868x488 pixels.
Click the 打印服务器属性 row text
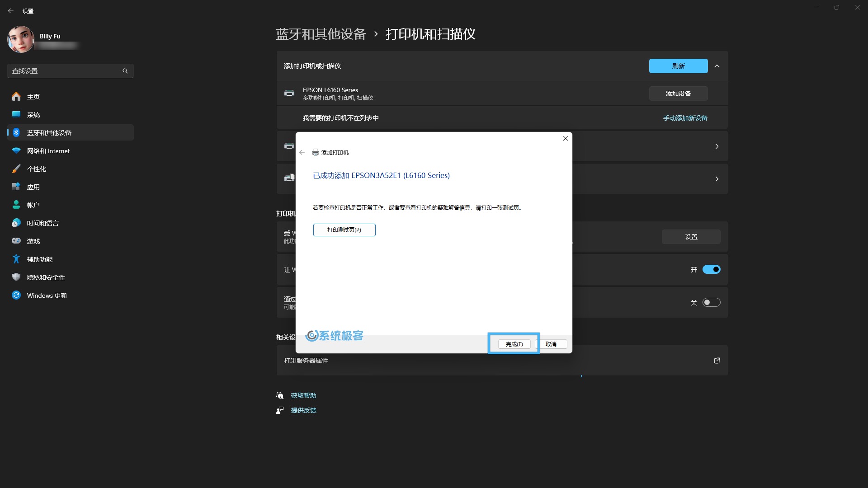pyautogui.click(x=306, y=361)
